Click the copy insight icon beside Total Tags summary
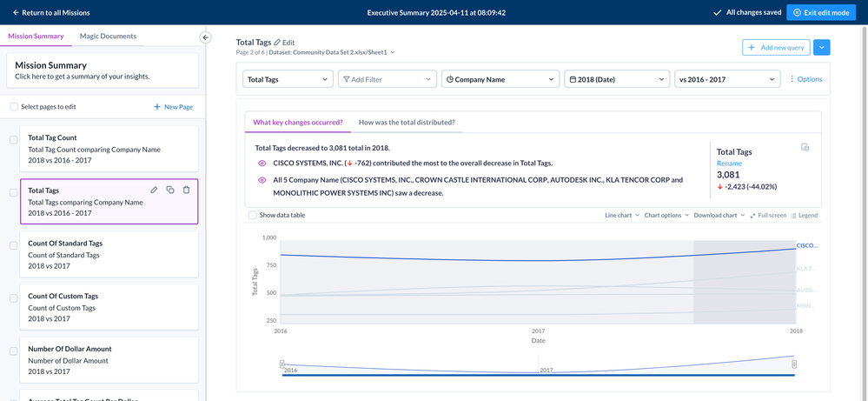The height and width of the screenshot is (401, 868). 805,148
